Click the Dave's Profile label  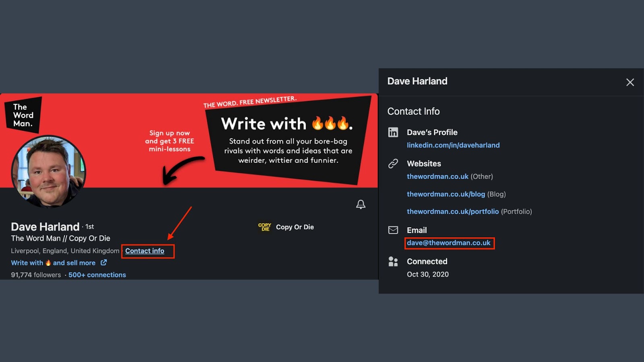[x=432, y=132]
